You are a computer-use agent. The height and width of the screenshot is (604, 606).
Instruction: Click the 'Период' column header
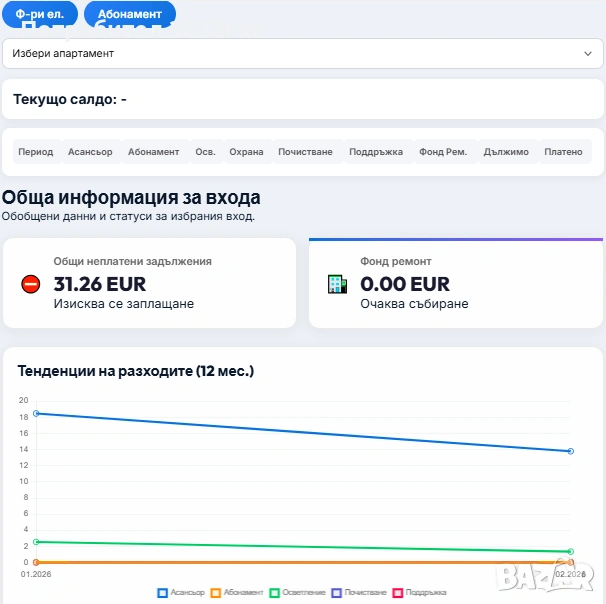click(x=36, y=152)
